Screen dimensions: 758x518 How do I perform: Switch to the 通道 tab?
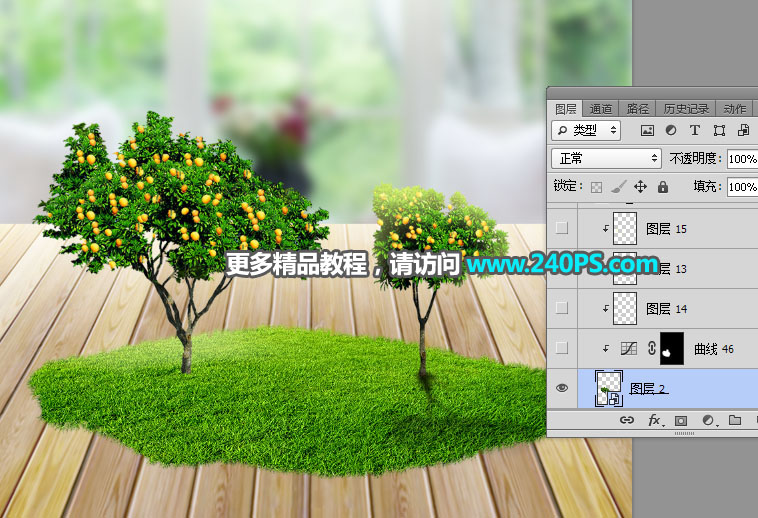pos(600,109)
